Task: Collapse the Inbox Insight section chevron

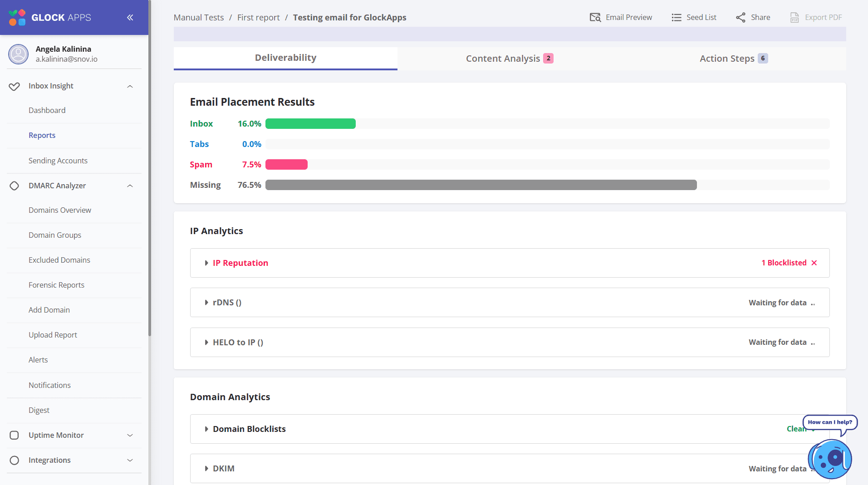Action: 130,86
